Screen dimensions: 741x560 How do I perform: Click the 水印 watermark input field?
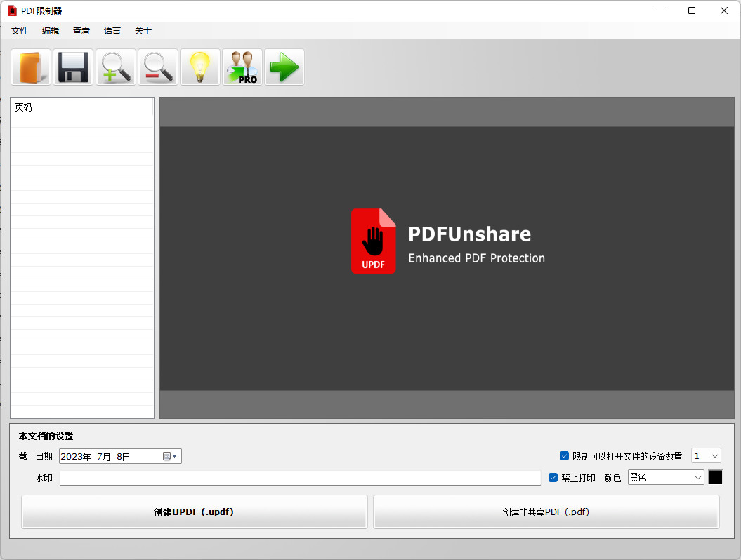click(300, 478)
